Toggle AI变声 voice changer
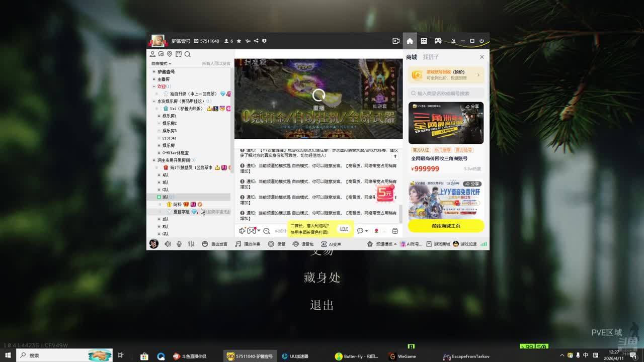The image size is (644, 362). pyautogui.click(x=331, y=244)
